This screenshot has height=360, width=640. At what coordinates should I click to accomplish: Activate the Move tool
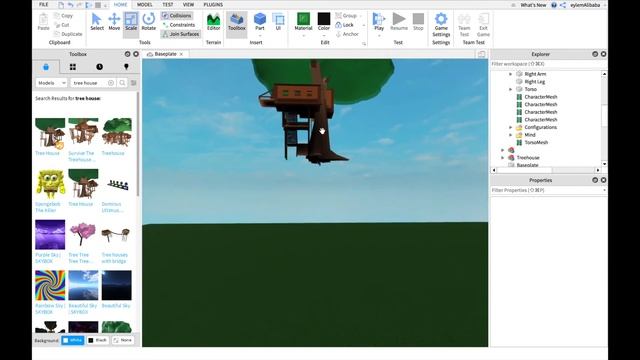point(114,22)
